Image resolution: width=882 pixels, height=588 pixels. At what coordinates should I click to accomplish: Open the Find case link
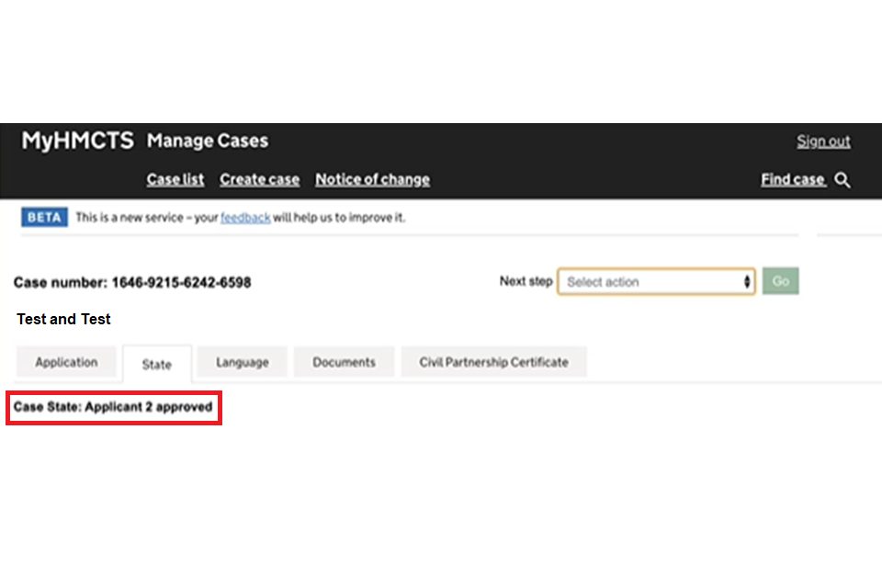pos(793,180)
